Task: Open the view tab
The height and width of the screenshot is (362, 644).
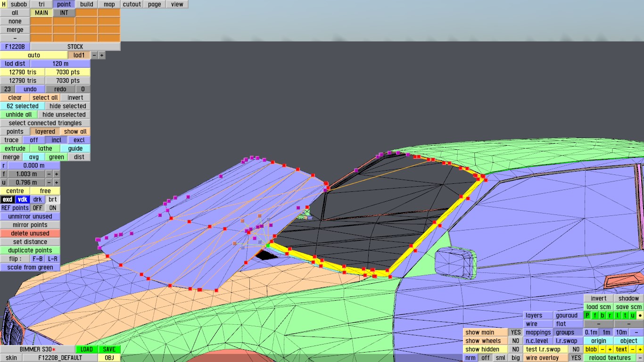Action: (177, 4)
